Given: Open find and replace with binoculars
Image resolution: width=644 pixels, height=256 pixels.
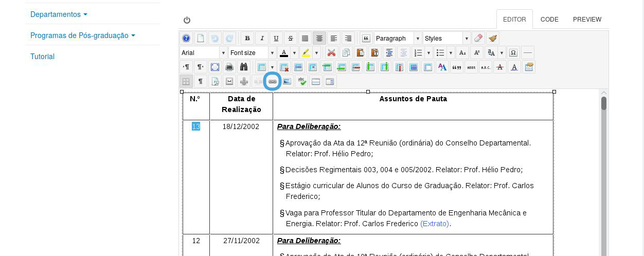Looking at the screenshot, I should click(244, 67).
